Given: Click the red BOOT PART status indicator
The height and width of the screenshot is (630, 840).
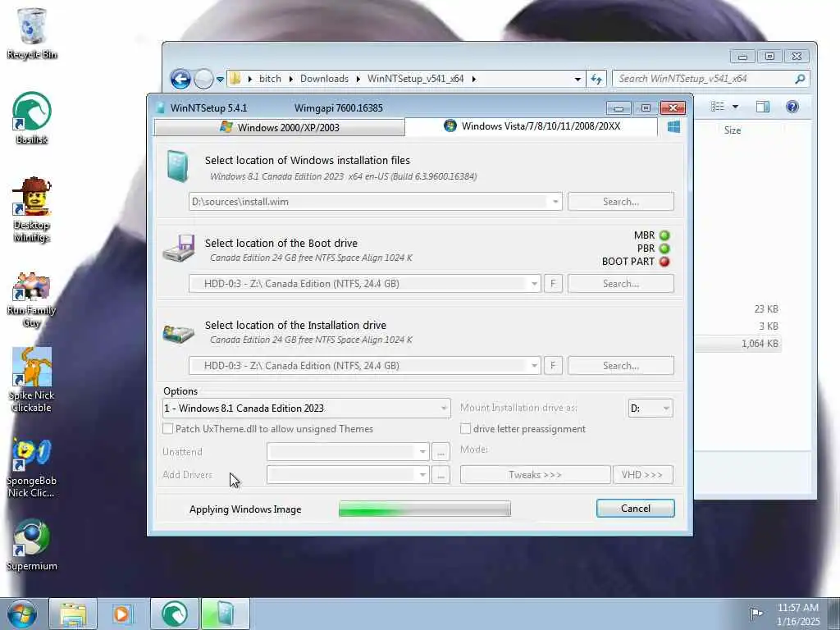Looking at the screenshot, I should [x=664, y=262].
